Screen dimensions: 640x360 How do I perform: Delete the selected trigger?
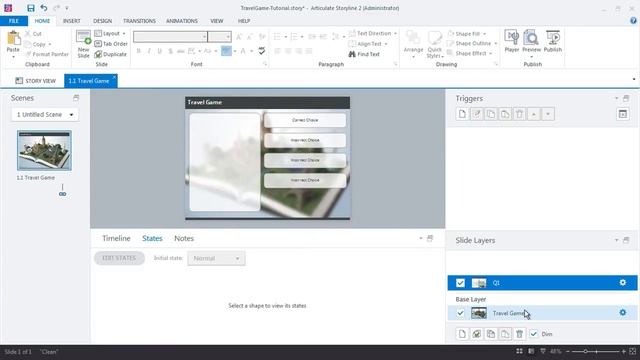[x=519, y=114]
